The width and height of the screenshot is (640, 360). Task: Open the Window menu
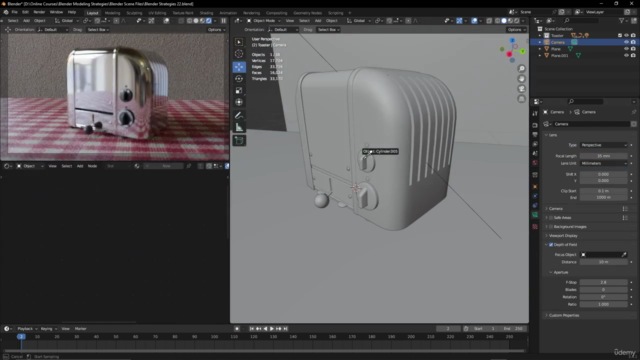[56, 12]
